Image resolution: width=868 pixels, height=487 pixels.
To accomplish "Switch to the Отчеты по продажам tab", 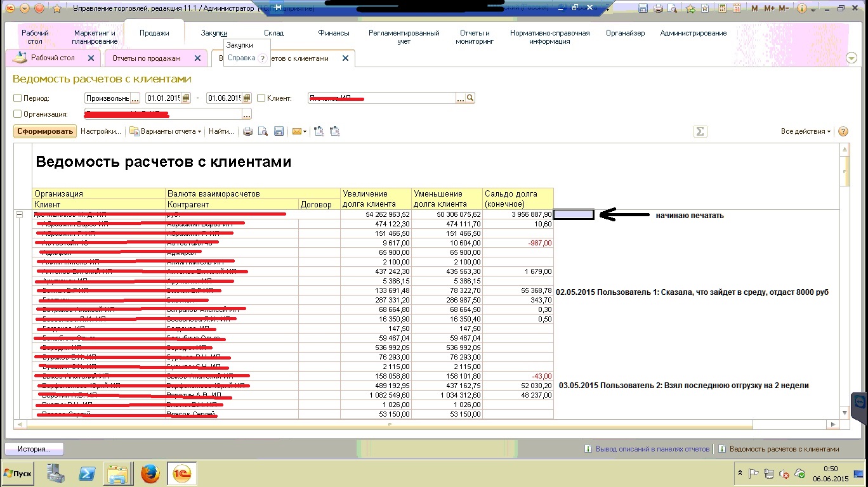I will 147,58.
